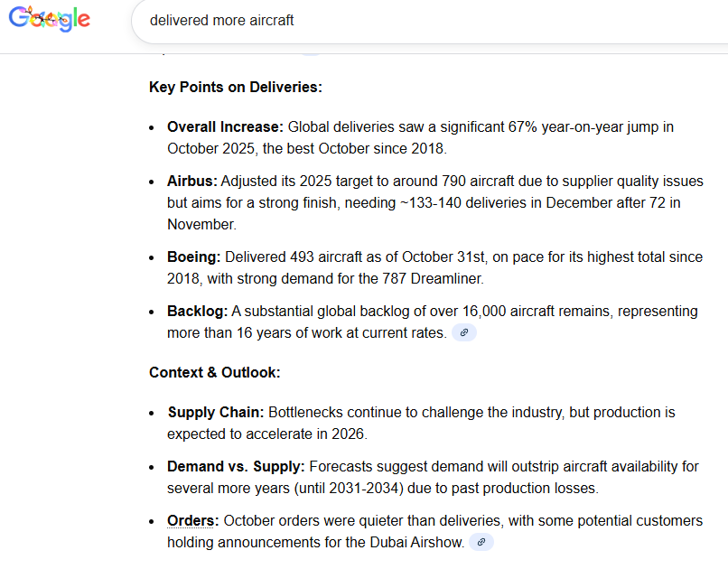The height and width of the screenshot is (569, 728).
Task: Click the search box containing "delivered more aircraft"
Action: (361, 20)
